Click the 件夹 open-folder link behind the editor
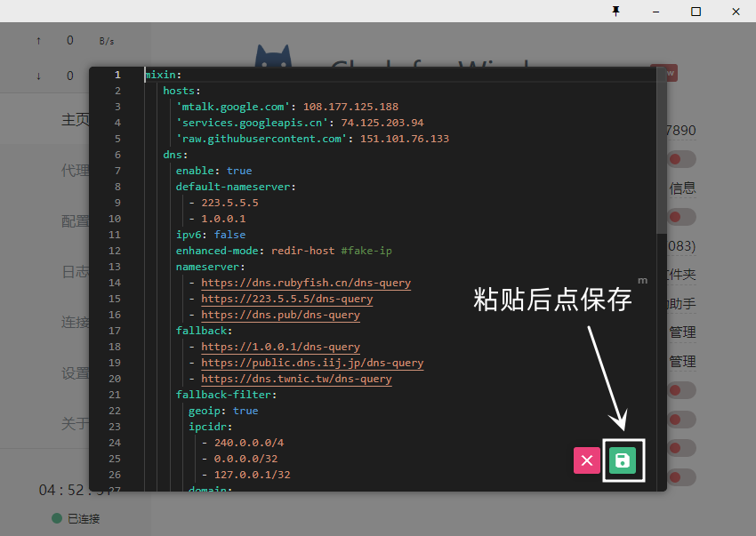Image resolution: width=756 pixels, height=536 pixels. [x=682, y=275]
